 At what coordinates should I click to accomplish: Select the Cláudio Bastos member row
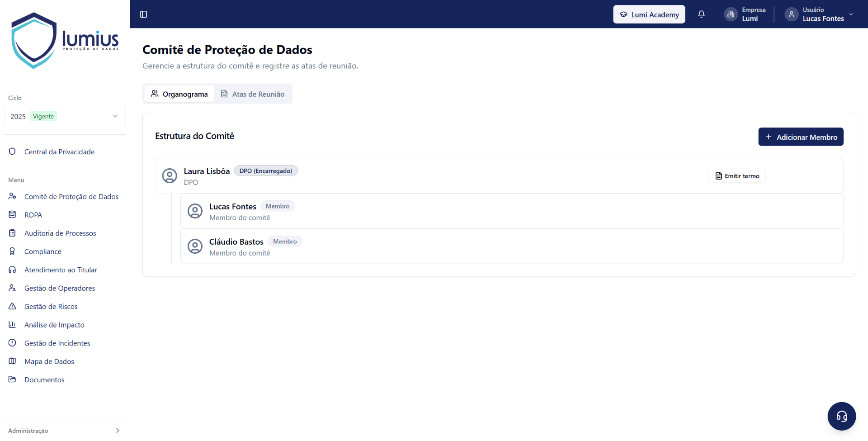(512, 247)
